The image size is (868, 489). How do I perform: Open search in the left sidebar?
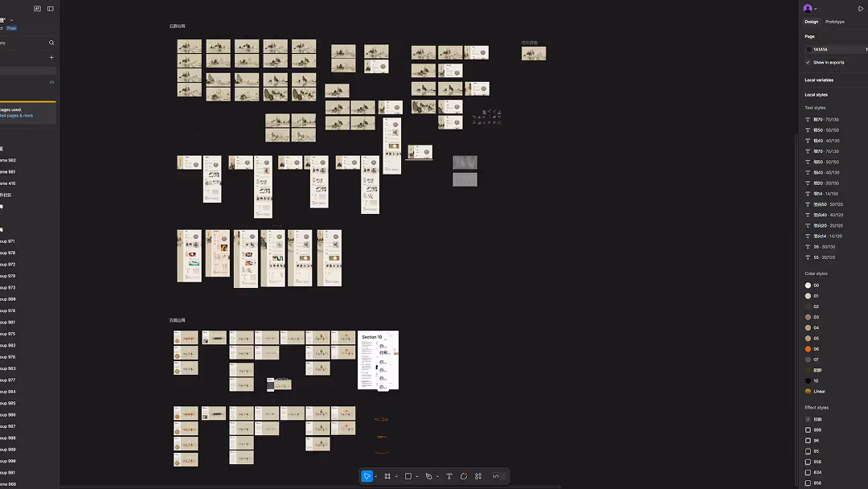click(51, 43)
